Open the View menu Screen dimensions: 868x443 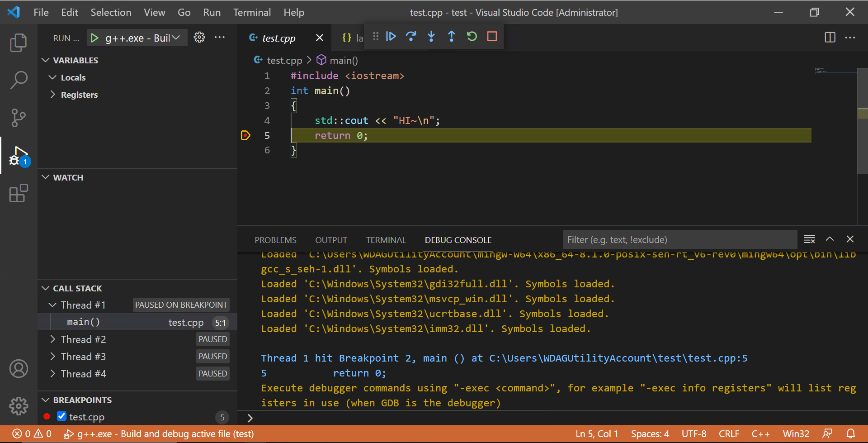tap(154, 12)
